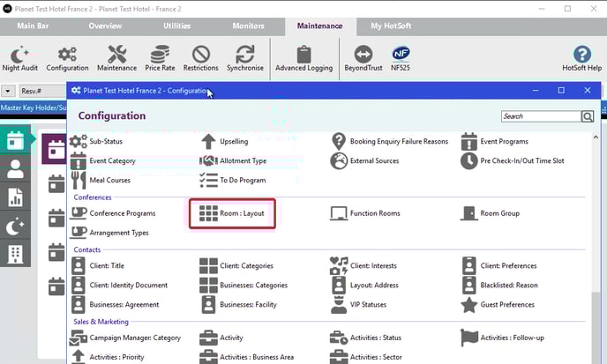Open Client: Identity Document settings
Screen dimensions: 607x364
[120, 286]
